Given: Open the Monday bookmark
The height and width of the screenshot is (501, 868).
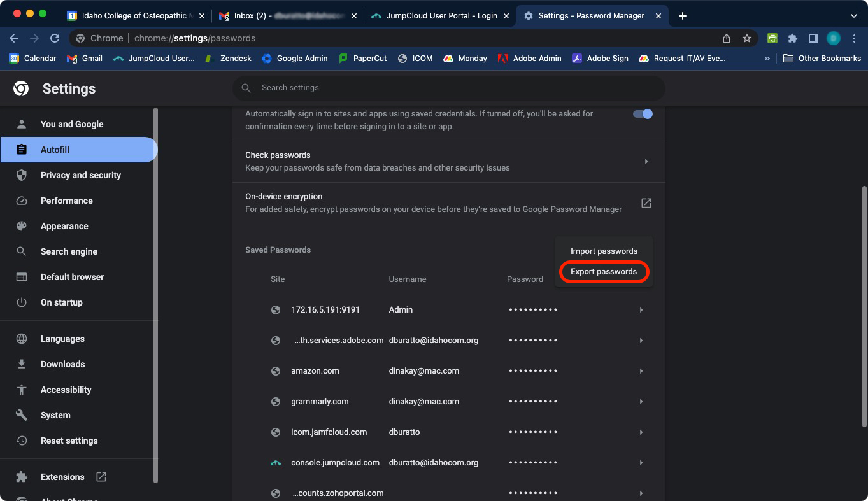Looking at the screenshot, I should coord(465,58).
